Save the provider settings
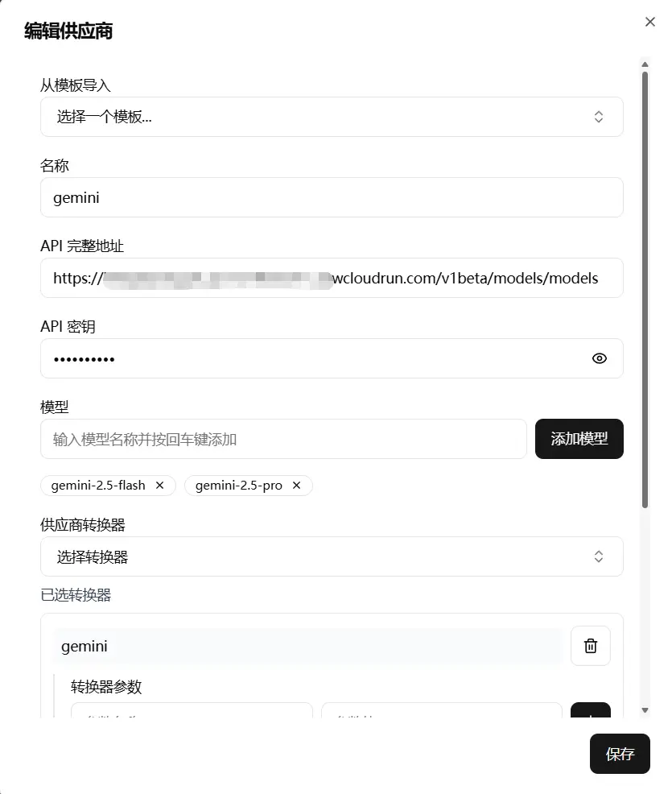672x794 pixels. tap(620, 754)
